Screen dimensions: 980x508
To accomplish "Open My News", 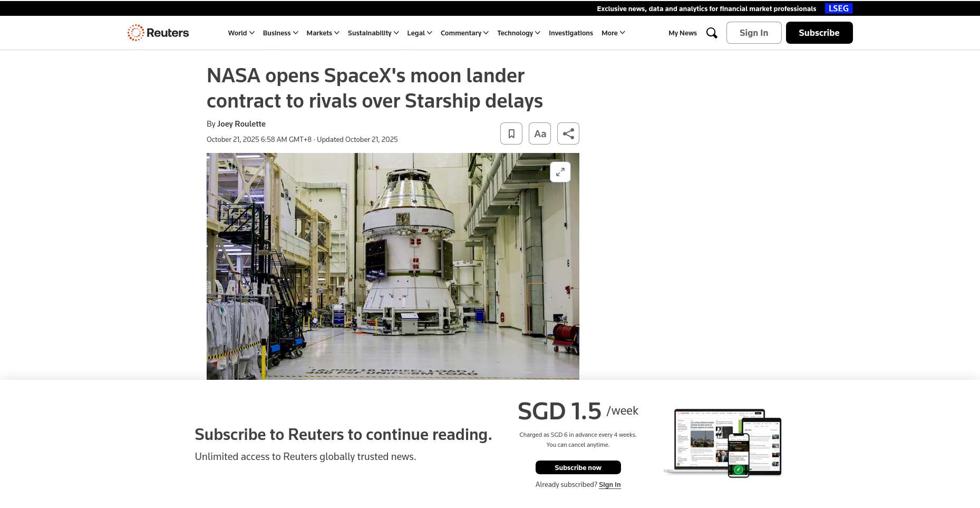I will [683, 33].
